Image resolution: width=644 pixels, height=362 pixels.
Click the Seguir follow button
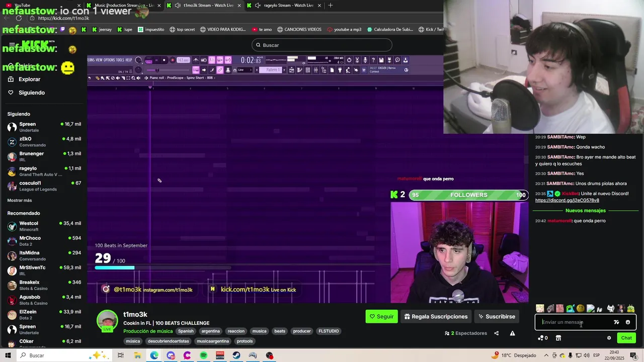point(381,317)
